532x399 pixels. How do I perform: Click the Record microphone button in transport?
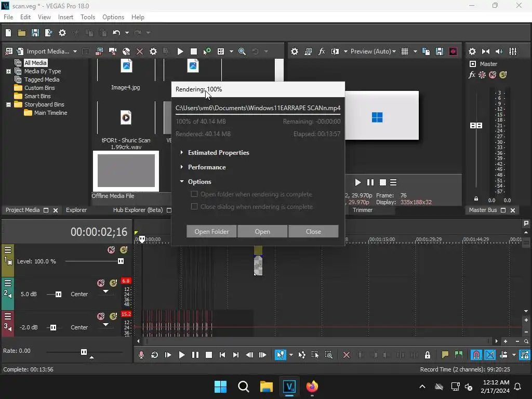(x=141, y=355)
